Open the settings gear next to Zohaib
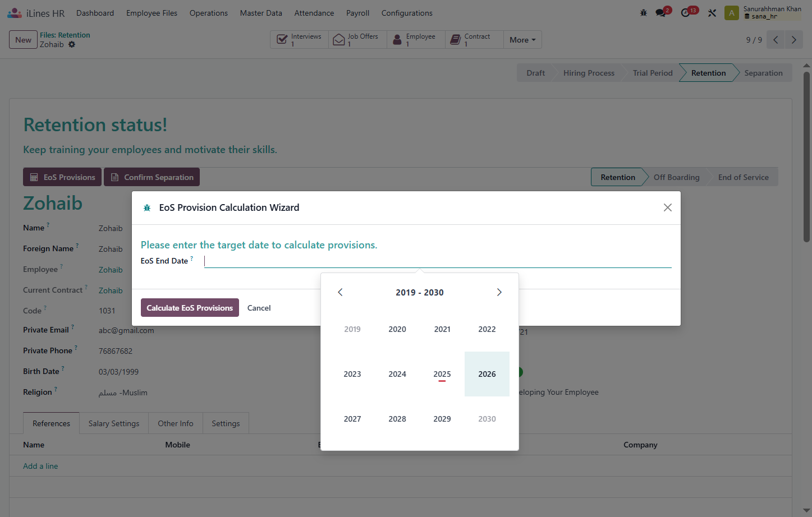Screen dimensions: 812x517 coord(72,44)
